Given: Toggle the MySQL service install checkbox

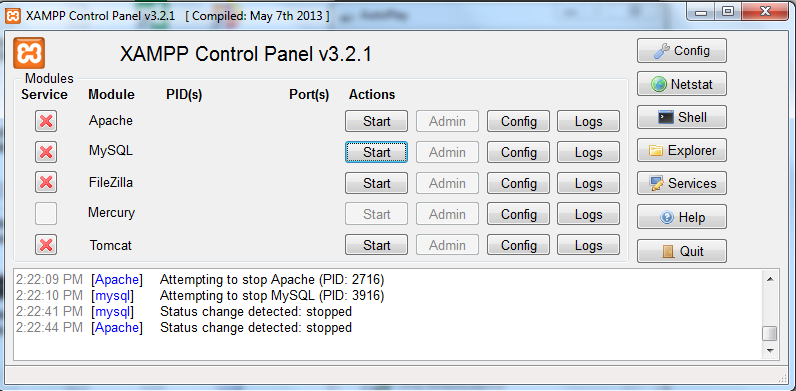Looking at the screenshot, I should pos(46,152).
